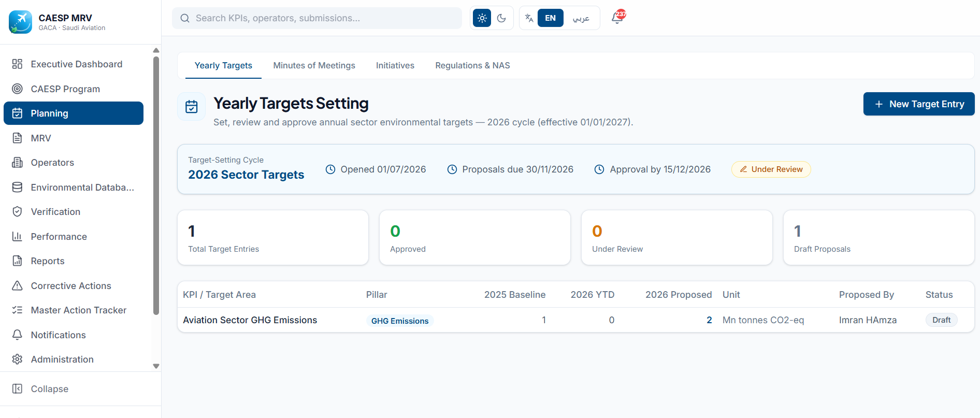
Task: Open the Minutes of Meetings tab
Action: point(314,66)
